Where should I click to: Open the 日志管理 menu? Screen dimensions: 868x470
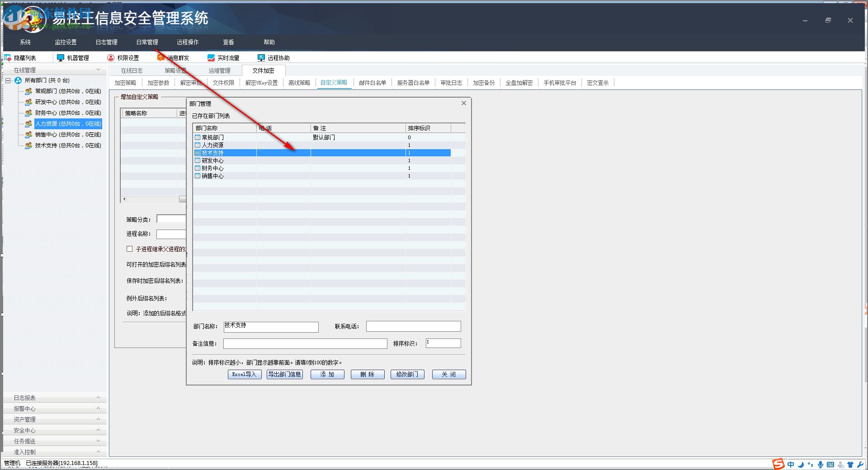point(106,42)
